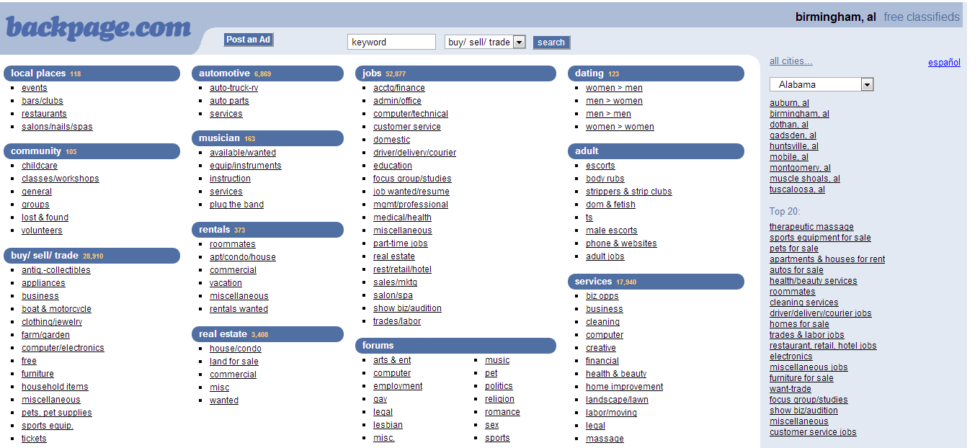This screenshot has width=980, height=448.
Task: Open childcare under community
Action: click(x=40, y=166)
